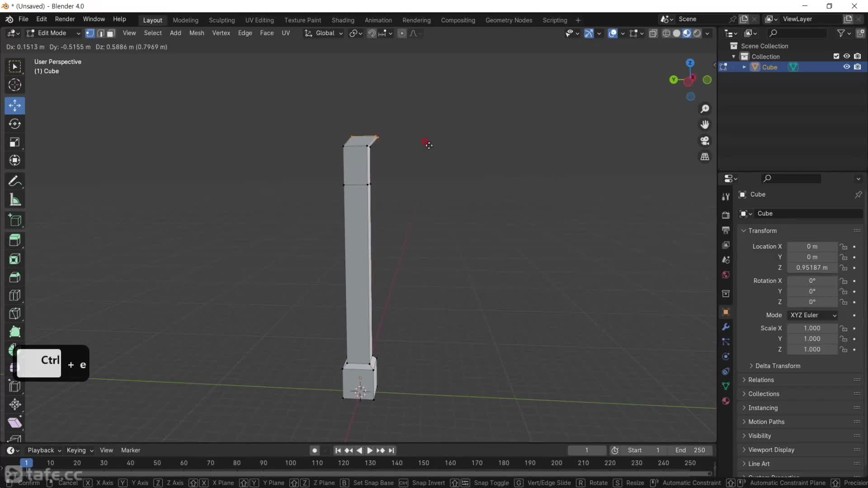This screenshot has height=488, width=868.
Task: Select the Rotate tool in toolbar
Action: 14,124
